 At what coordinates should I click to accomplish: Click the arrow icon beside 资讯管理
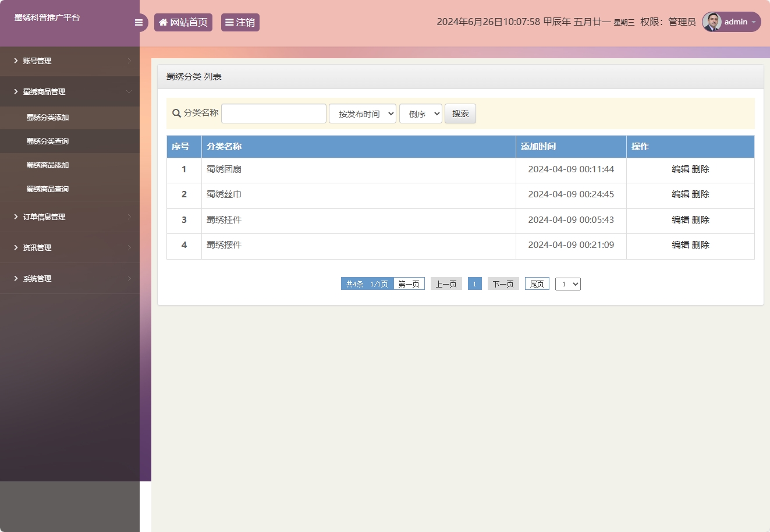tap(15, 247)
